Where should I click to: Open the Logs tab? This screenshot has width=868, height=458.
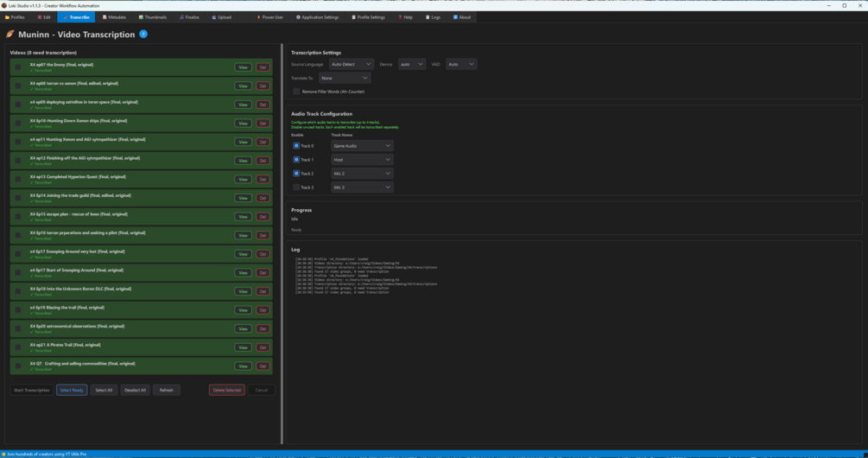point(434,17)
